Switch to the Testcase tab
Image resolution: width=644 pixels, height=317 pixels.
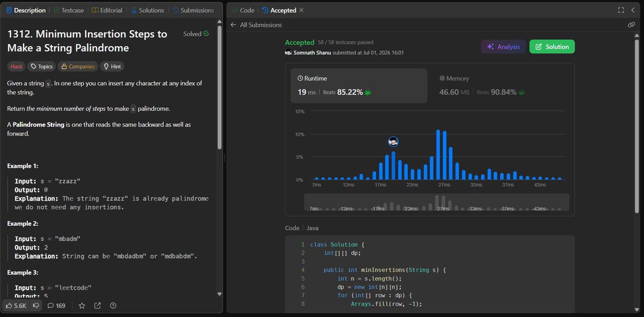pyautogui.click(x=70, y=10)
